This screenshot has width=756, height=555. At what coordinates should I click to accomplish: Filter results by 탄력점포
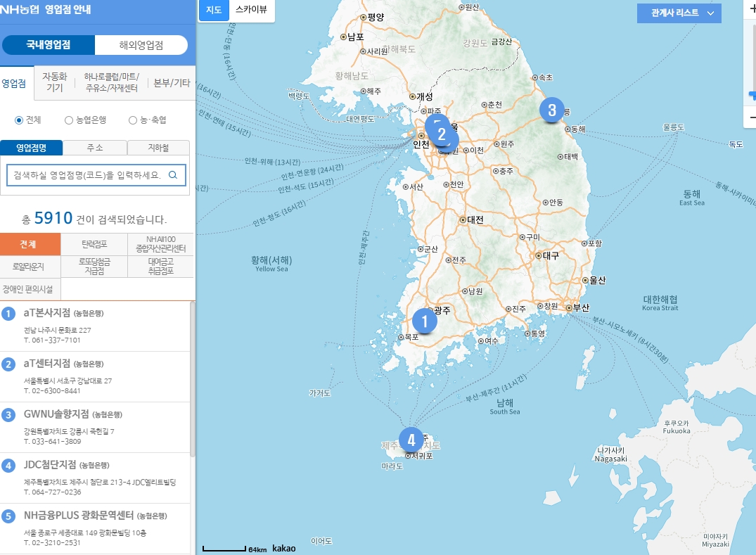coord(94,244)
